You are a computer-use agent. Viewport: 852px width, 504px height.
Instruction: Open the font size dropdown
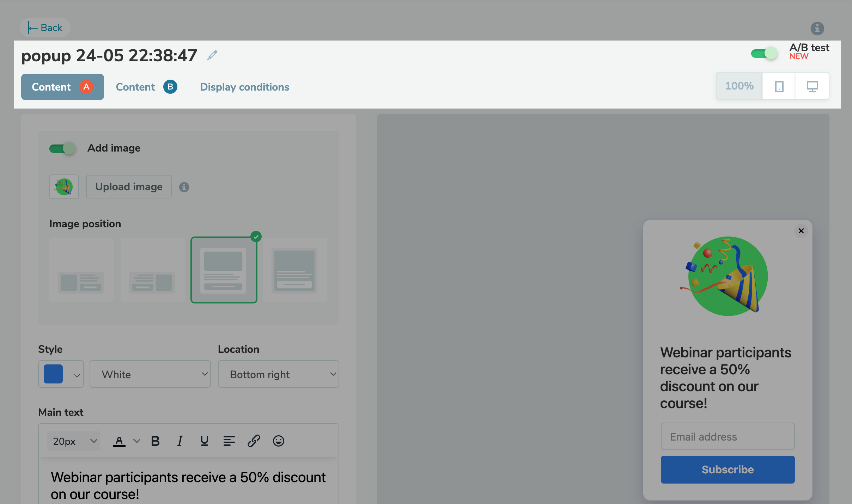(73, 441)
